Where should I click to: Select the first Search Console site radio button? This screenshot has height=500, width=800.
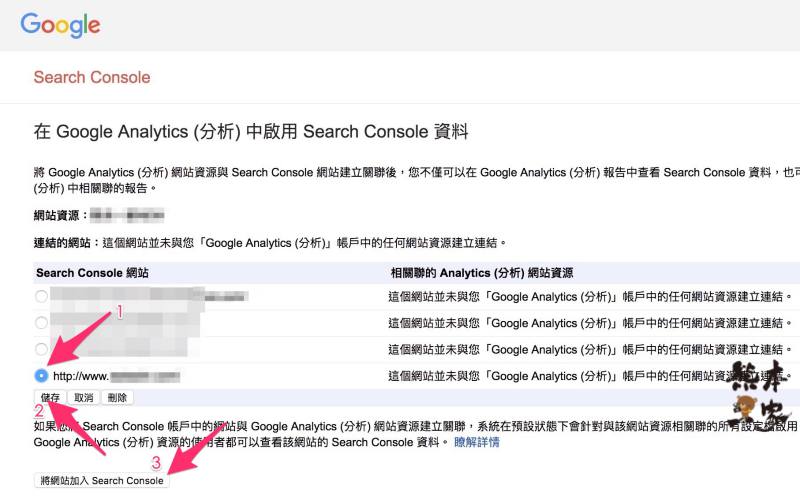(x=41, y=296)
